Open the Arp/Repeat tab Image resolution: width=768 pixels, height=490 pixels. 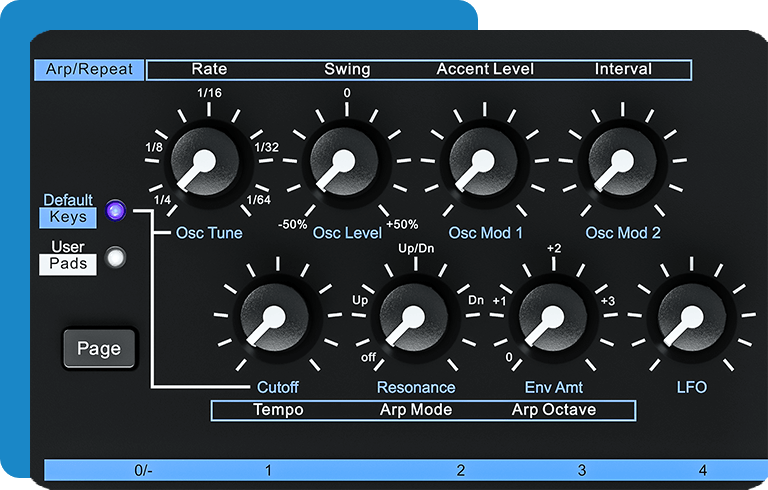point(89,70)
